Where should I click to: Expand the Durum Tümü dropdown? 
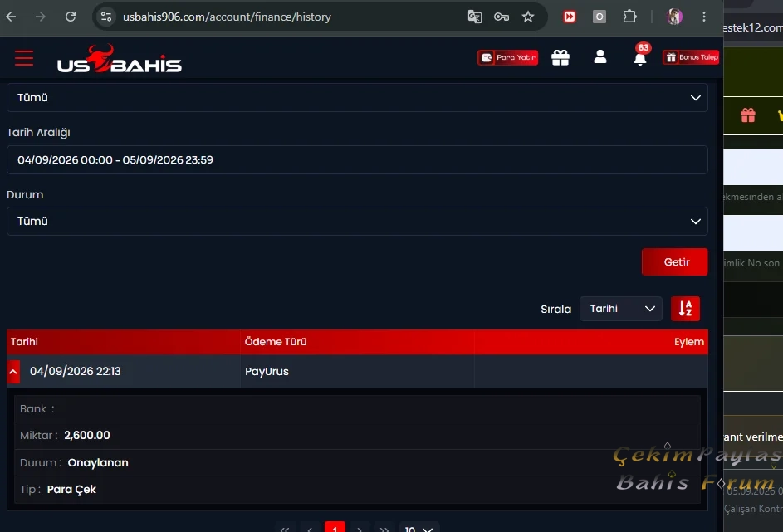point(357,221)
